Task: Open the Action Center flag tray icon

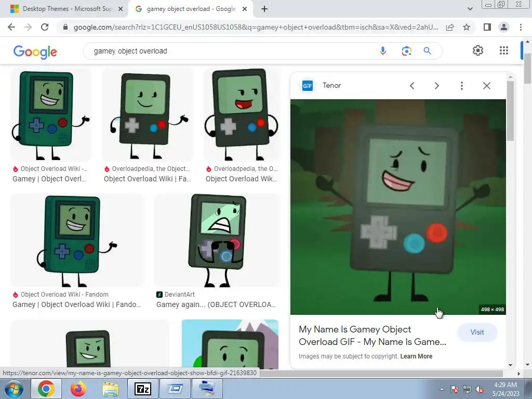Action: pyautogui.click(x=455, y=390)
